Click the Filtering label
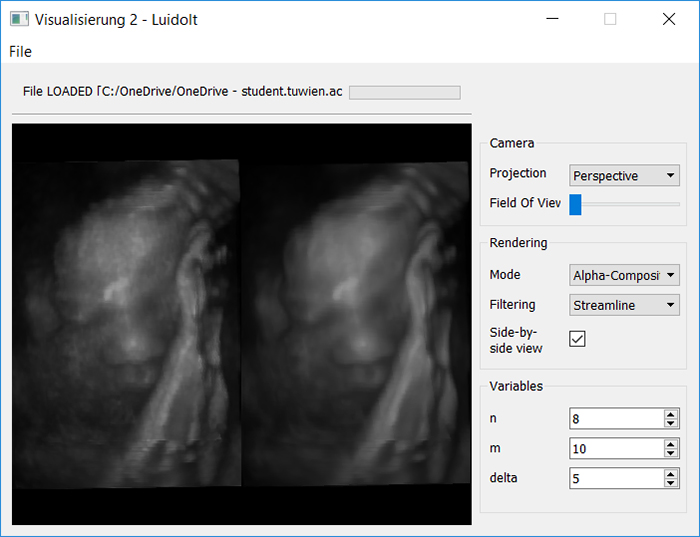 [x=512, y=305]
